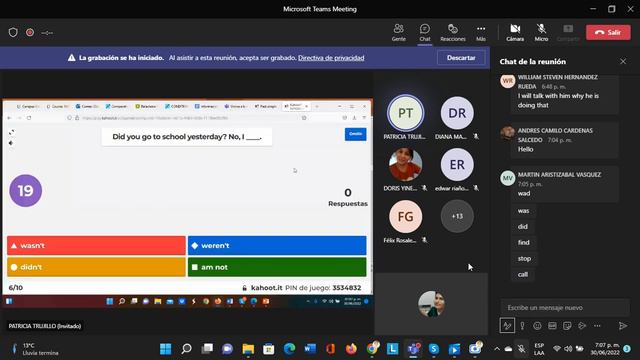Close the Chat de la reunión panel
Image resolution: width=640 pixels, height=360 pixels.
(x=623, y=61)
